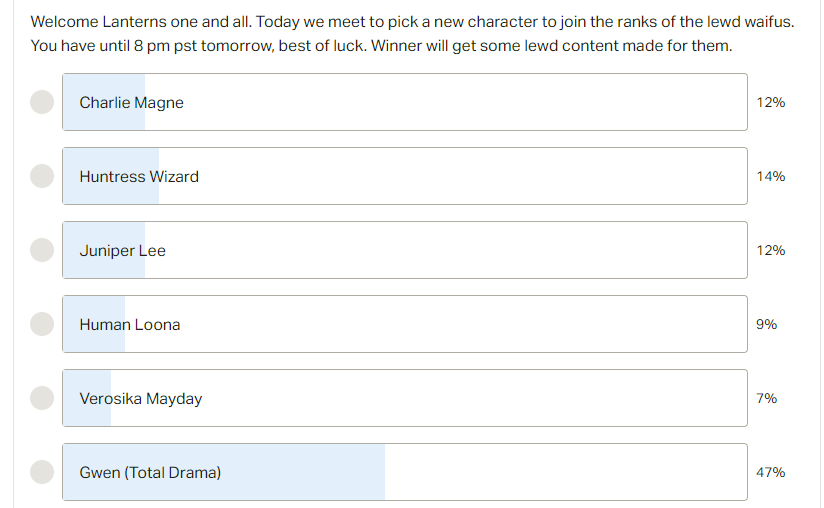Click the 9% result for Human Loona
The width and height of the screenshot is (824, 508).
coord(766,324)
